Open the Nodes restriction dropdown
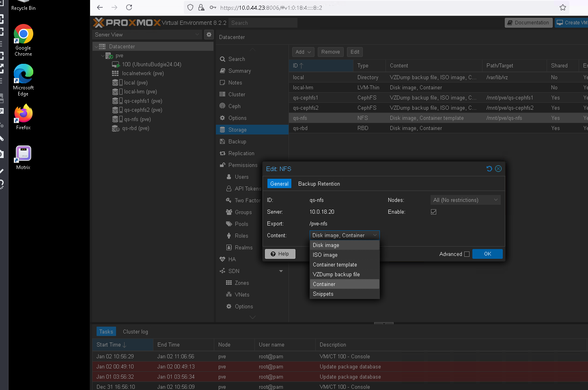Screen dimensions: 588x390 (x=465, y=200)
